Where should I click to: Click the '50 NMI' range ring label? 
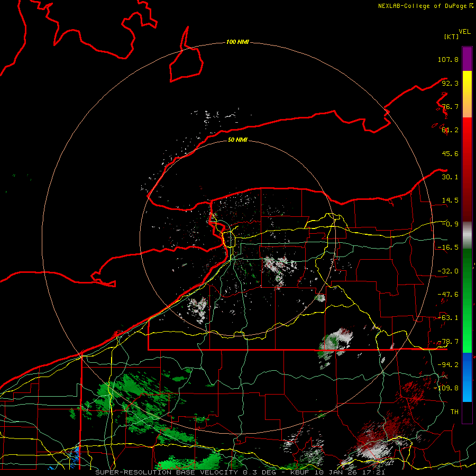237,140
